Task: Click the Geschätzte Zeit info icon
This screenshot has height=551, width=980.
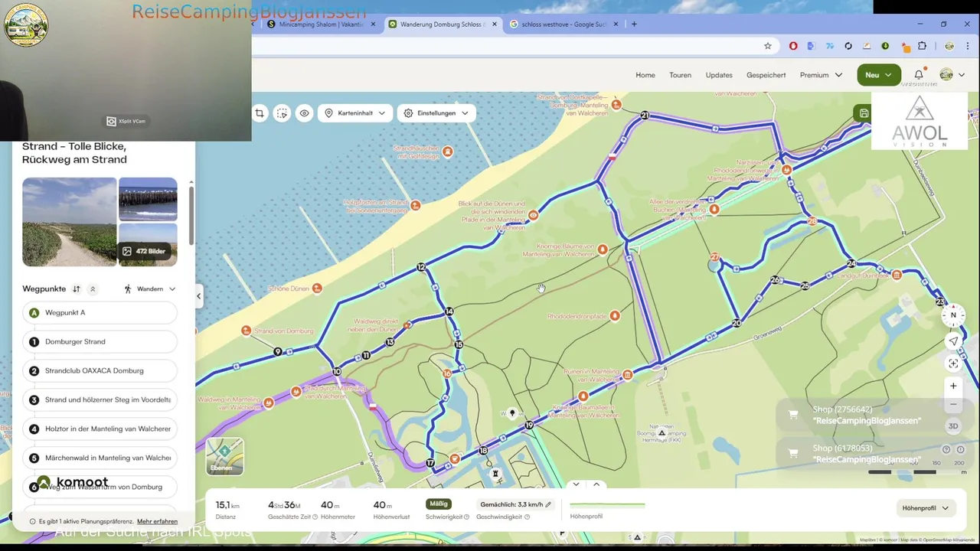Action: coord(315,517)
